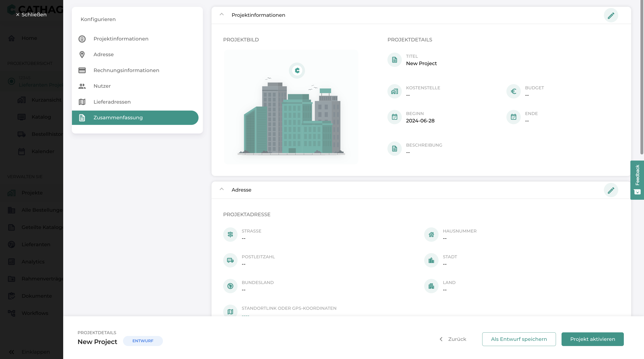Collapse the Projektinformationen section

tap(221, 15)
